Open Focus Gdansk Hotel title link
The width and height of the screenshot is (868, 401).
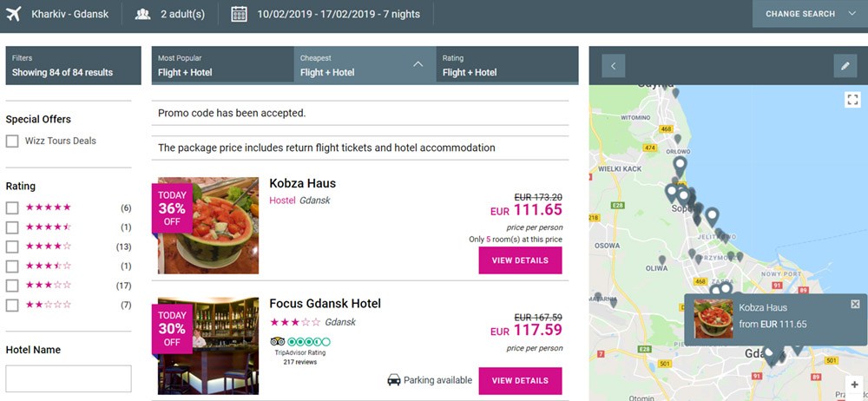[x=325, y=304]
